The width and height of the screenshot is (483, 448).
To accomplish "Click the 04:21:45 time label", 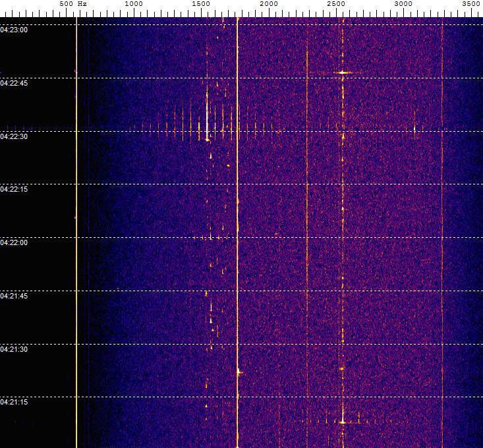I will [x=14, y=296].
